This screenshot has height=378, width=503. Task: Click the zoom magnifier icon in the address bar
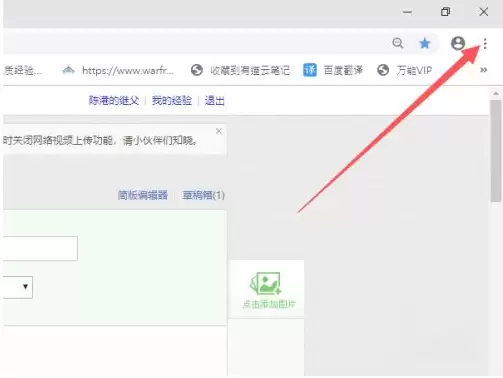pos(398,43)
